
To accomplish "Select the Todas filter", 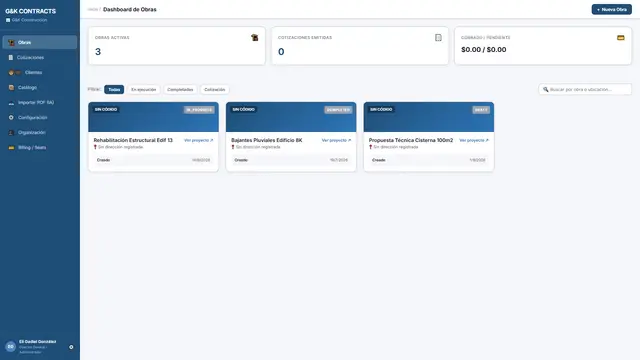I will [114, 89].
